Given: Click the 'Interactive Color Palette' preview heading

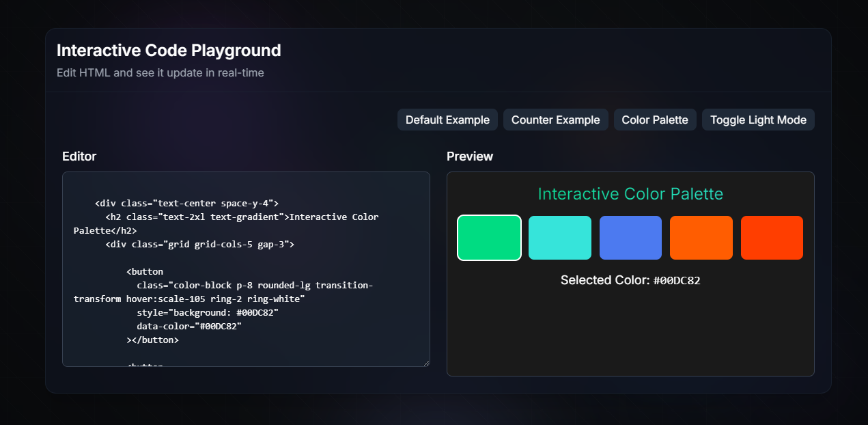Looking at the screenshot, I should click(630, 194).
